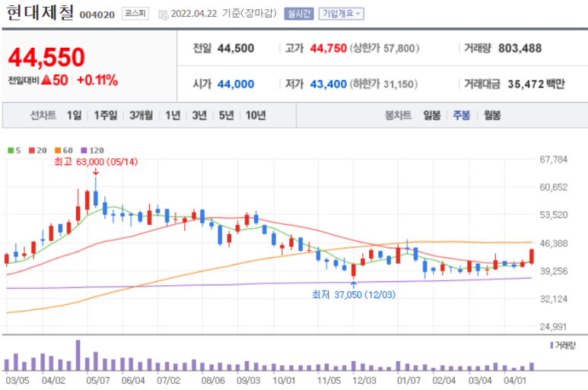588x390 pixels.
Task: Toggle the green 5-day moving average legend
Action: coord(10,151)
